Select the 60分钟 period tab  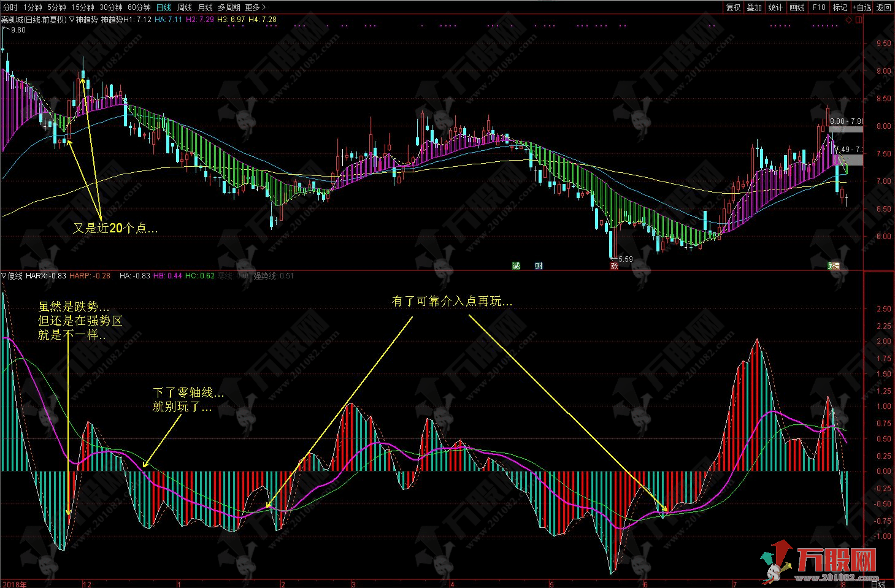[139, 7]
